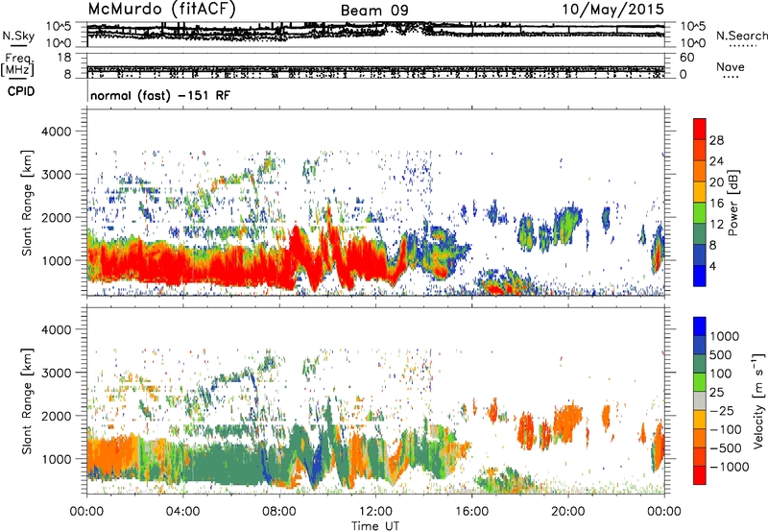768x532 pixels.
Task: Click the 4 tick on power colorbar
Action: tap(712, 266)
